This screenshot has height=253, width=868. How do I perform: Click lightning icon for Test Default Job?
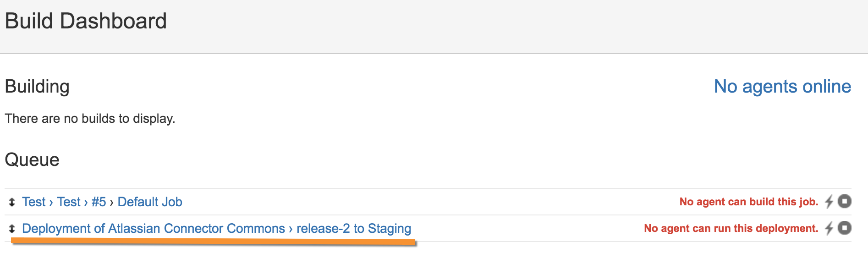829,202
